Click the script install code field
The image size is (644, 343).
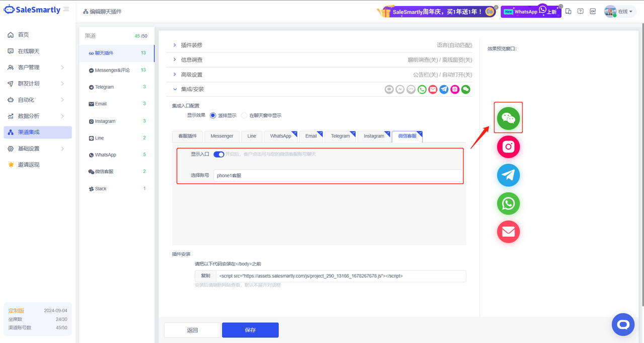[341, 276]
